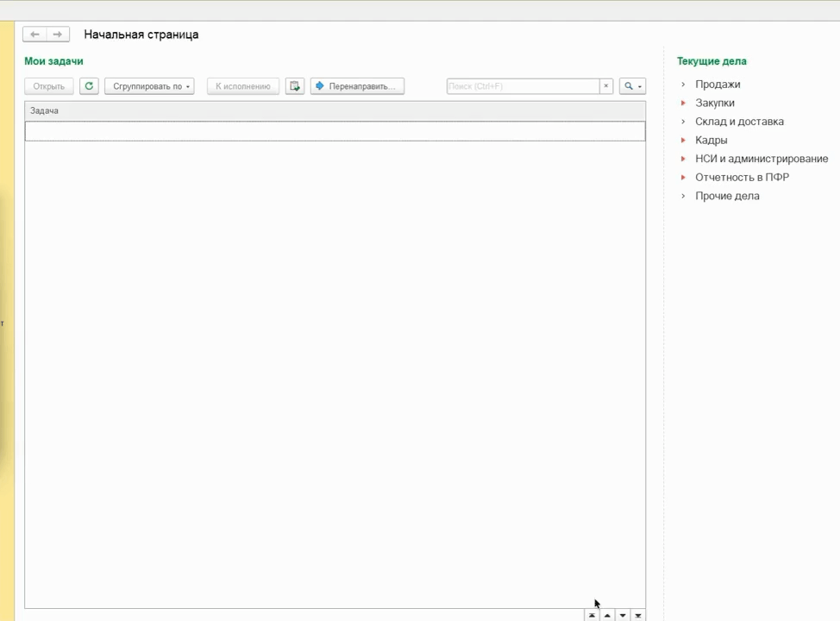
Task: Expand the Кадры section arrow
Action: (683, 140)
